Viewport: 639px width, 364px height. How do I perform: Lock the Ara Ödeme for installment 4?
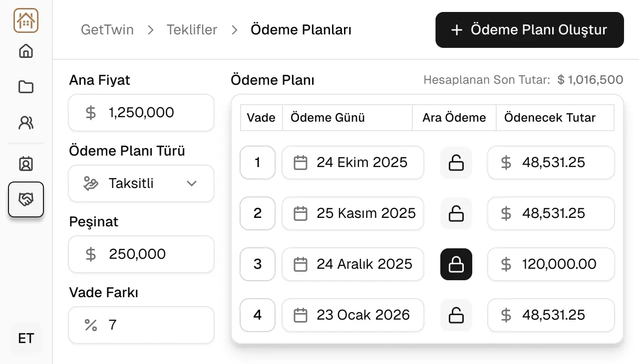[x=456, y=315]
